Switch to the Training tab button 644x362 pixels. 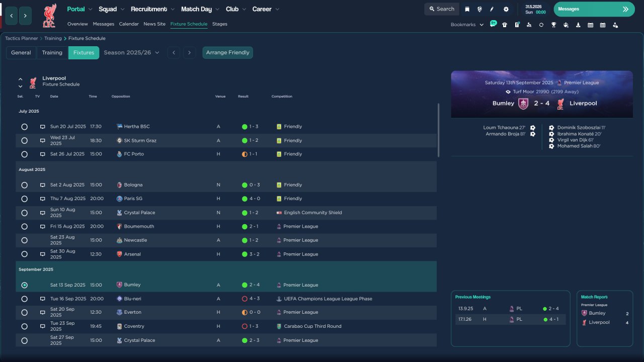[x=52, y=52]
